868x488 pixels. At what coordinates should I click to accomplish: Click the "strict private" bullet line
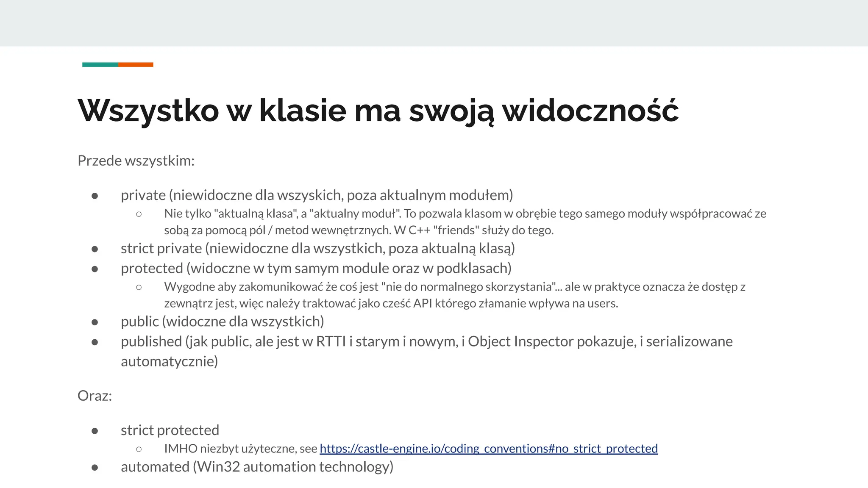click(x=318, y=248)
